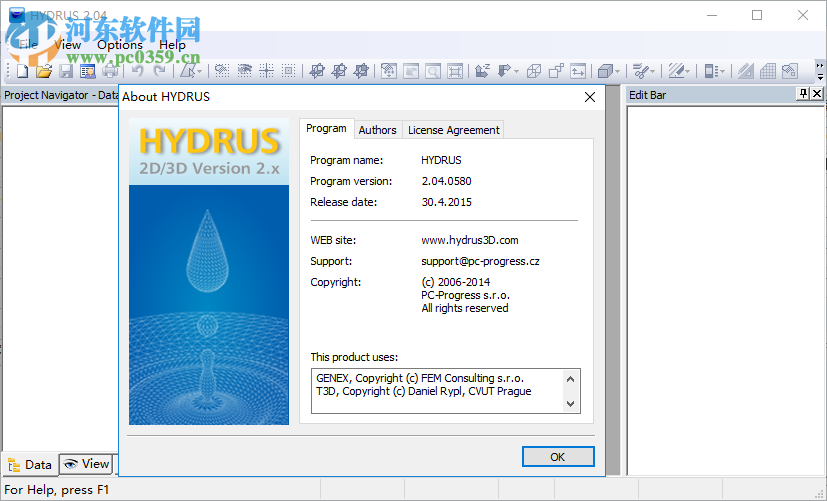Click the panel layout display icon
The image size is (827, 501).
pos(710,71)
